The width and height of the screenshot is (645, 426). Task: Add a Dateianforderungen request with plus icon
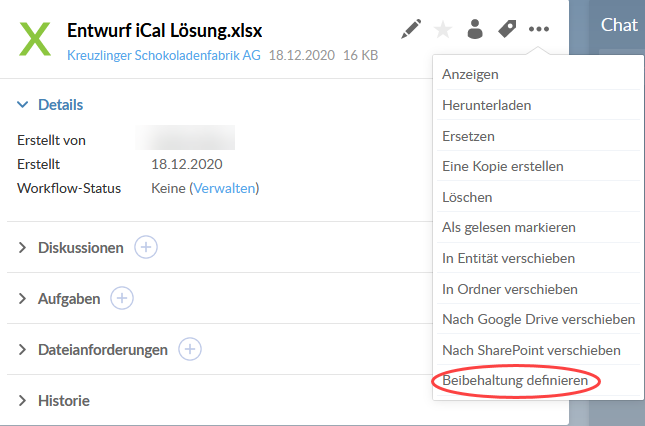190,349
